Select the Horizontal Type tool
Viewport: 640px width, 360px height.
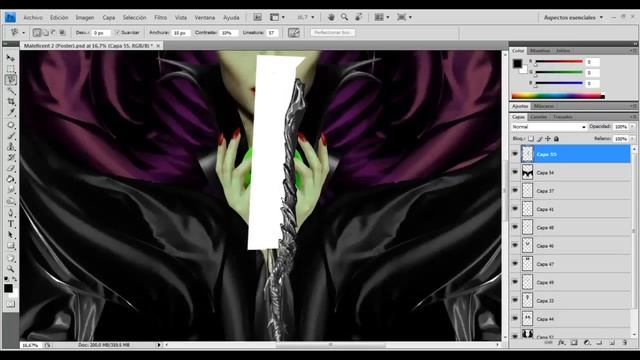11,224
